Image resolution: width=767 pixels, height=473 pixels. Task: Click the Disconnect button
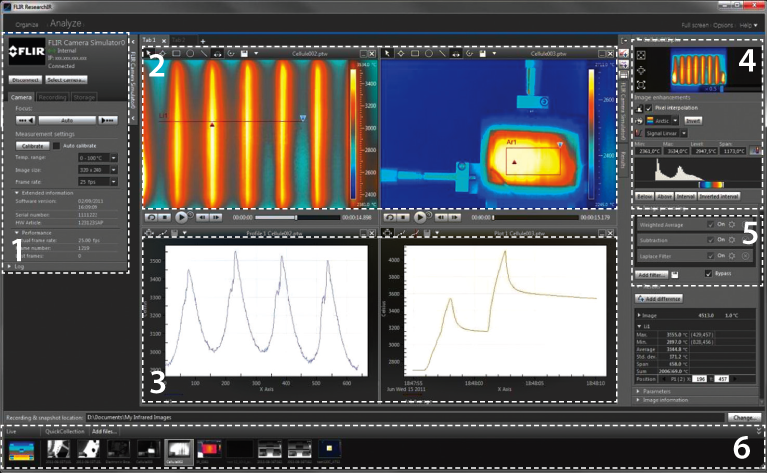tap(25, 78)
